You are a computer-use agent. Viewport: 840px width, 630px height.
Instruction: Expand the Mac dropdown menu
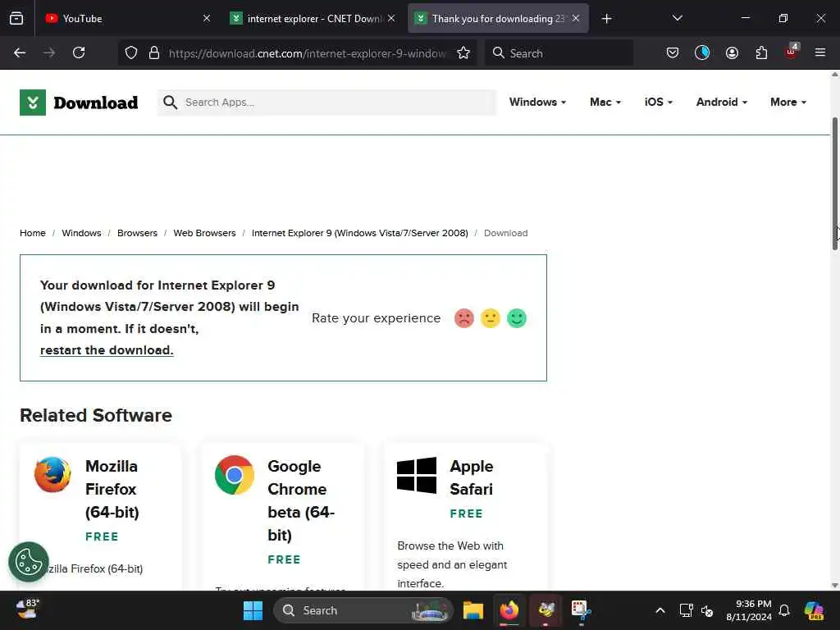tap(605, 102)
